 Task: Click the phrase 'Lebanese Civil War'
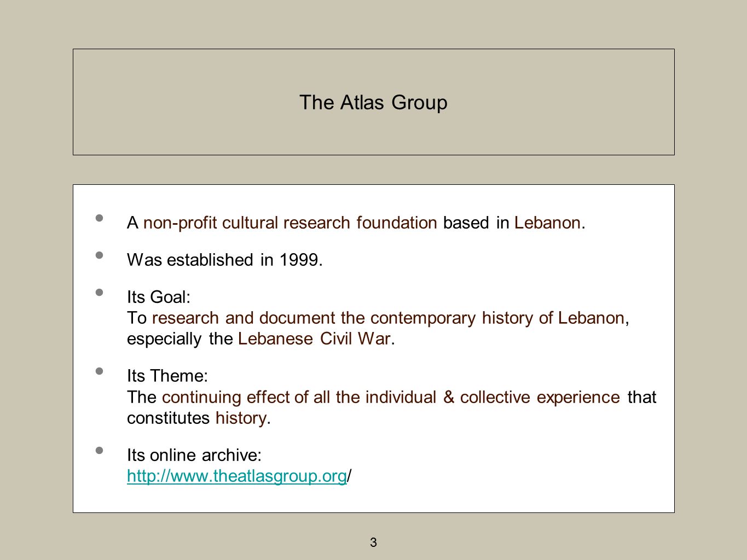point(314,339)
